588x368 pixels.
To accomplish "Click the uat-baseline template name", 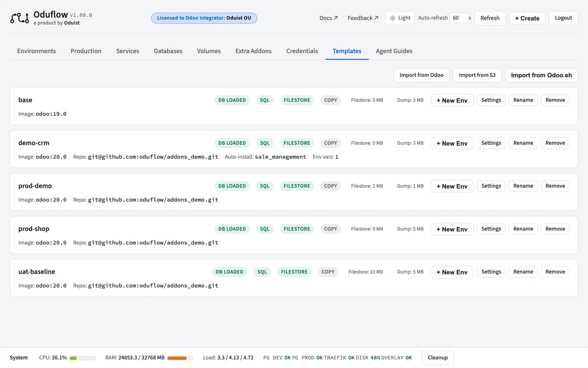I will [37, 272].
